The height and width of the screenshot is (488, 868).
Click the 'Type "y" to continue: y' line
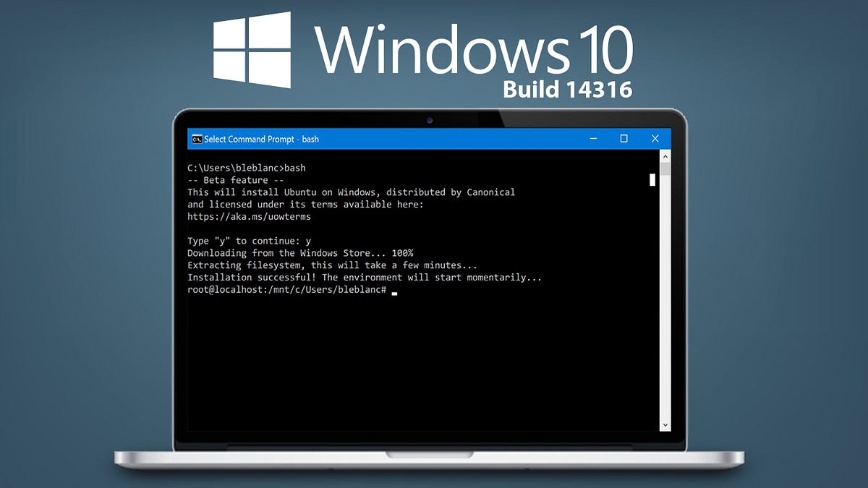[250, 241]
